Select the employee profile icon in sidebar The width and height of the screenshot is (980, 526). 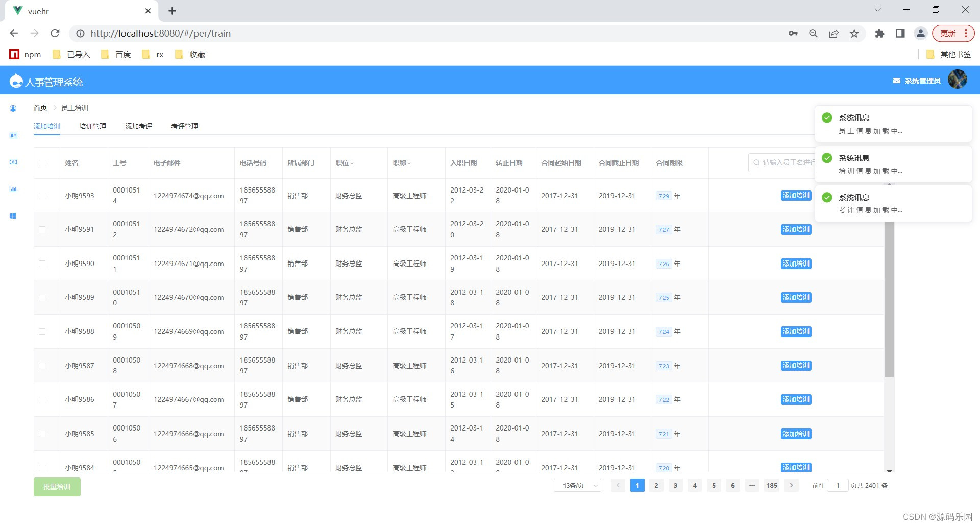click(x=13, y=108)
